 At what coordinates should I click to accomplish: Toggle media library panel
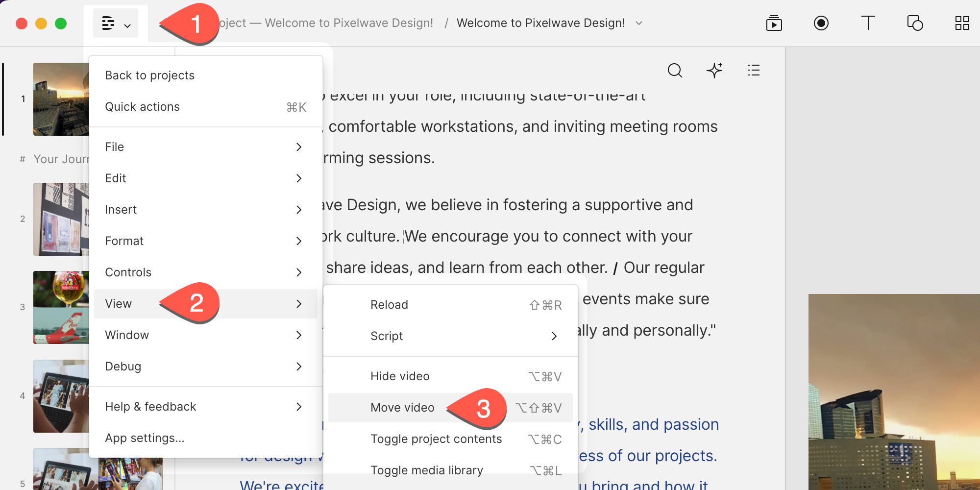tap(450, 470)
